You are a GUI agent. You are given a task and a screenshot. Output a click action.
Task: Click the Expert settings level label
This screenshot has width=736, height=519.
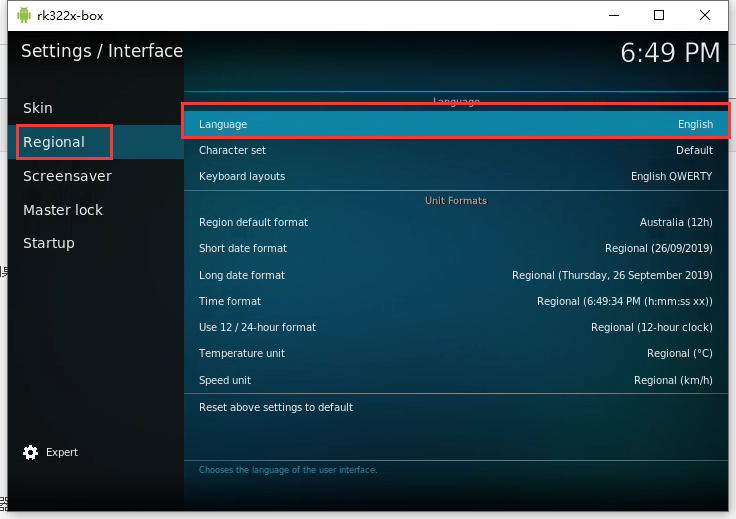(61, 452)
